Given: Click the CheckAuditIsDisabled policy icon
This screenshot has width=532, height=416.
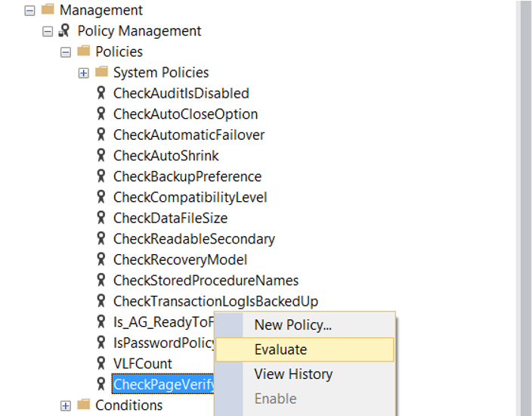Looking at the screenshot, I should tap(101, 93).
